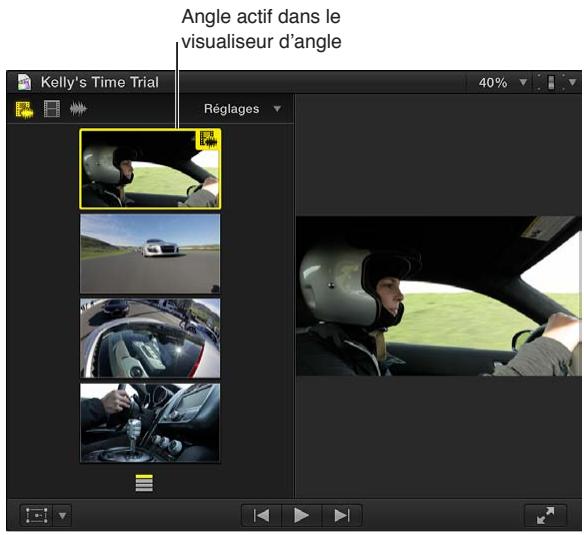Screen dimensions: 584x535
Task: Enable video-only switching mode
Action: tap(52, 109)
